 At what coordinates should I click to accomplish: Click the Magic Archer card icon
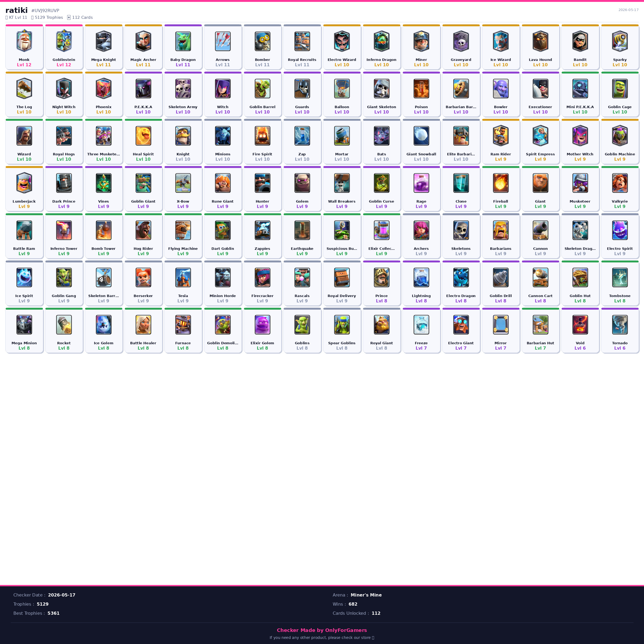coord(143,41)
